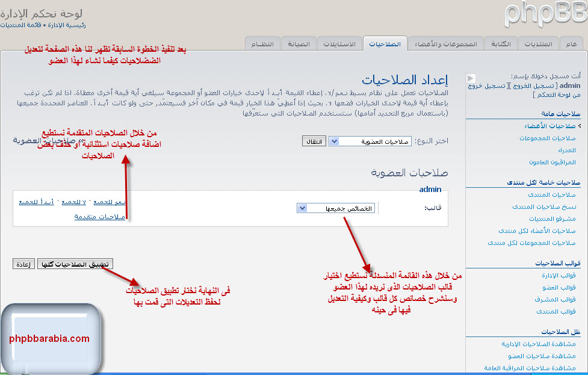Click the phpBB logo

pos(546,14)
